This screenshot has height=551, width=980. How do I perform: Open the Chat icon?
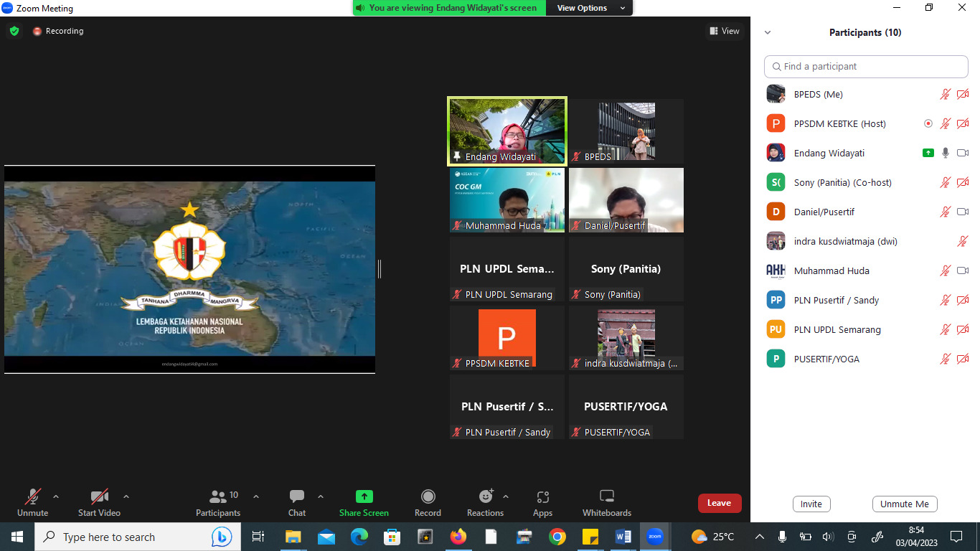point(297,496)
